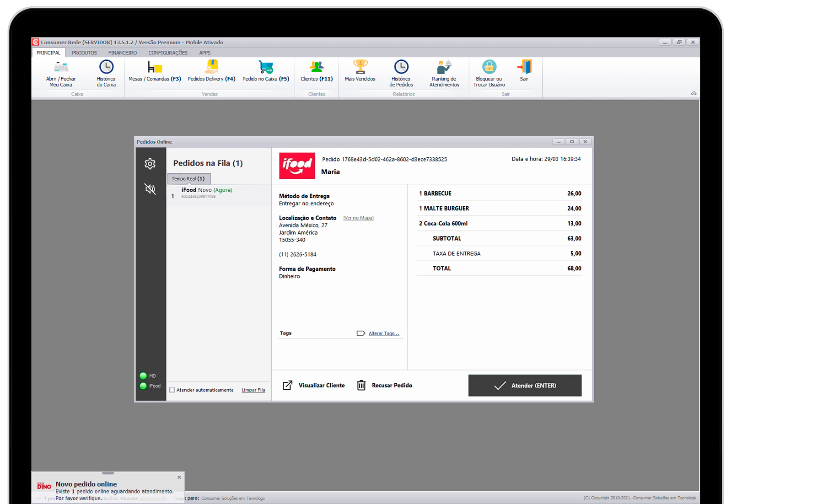This screenshot has width=823, height=504.
Task: Open Abrir / Fechar Meu Caixa
Action: (61, 73)
